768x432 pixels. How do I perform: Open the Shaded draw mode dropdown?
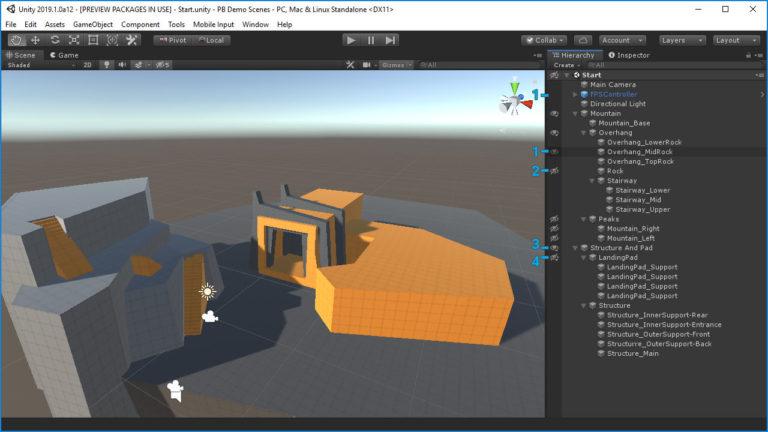point(41,65)
